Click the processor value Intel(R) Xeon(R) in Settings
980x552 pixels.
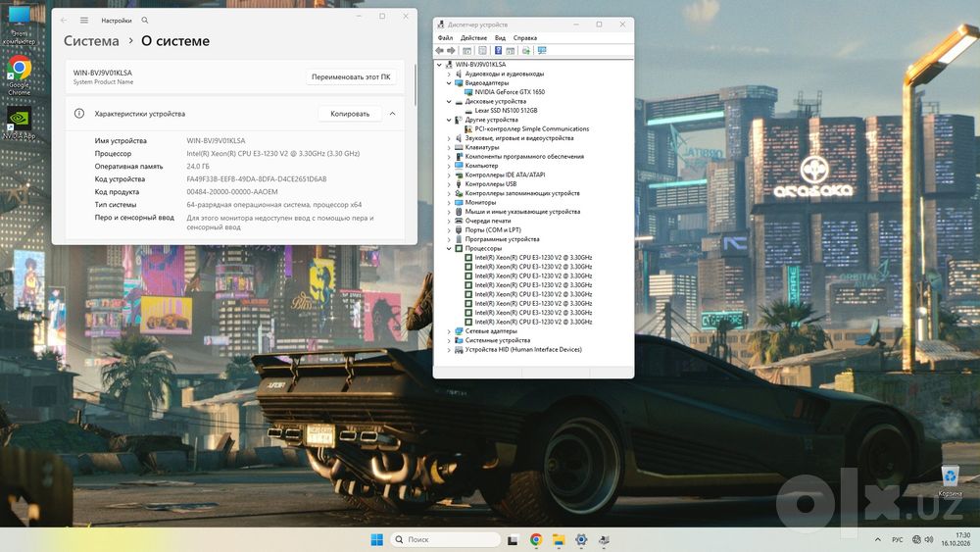point(273,154)
